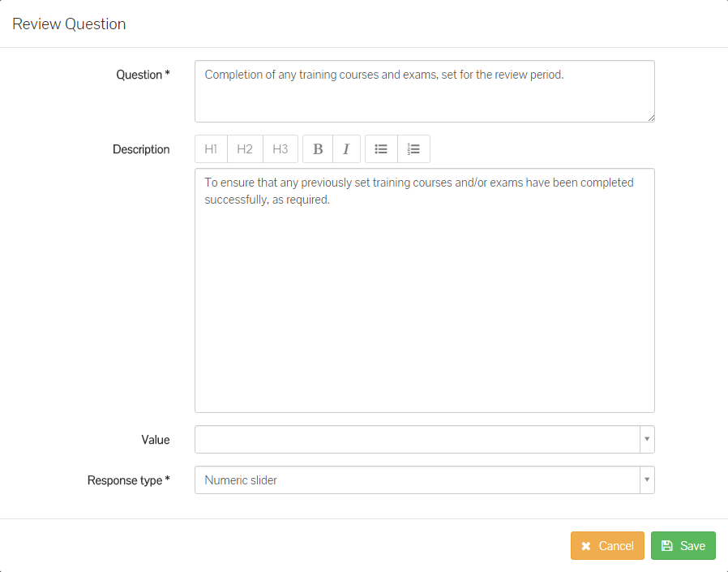Click the Response type field label
The height and width of the screenshot is (572, 728).
(x=128, y=480)
